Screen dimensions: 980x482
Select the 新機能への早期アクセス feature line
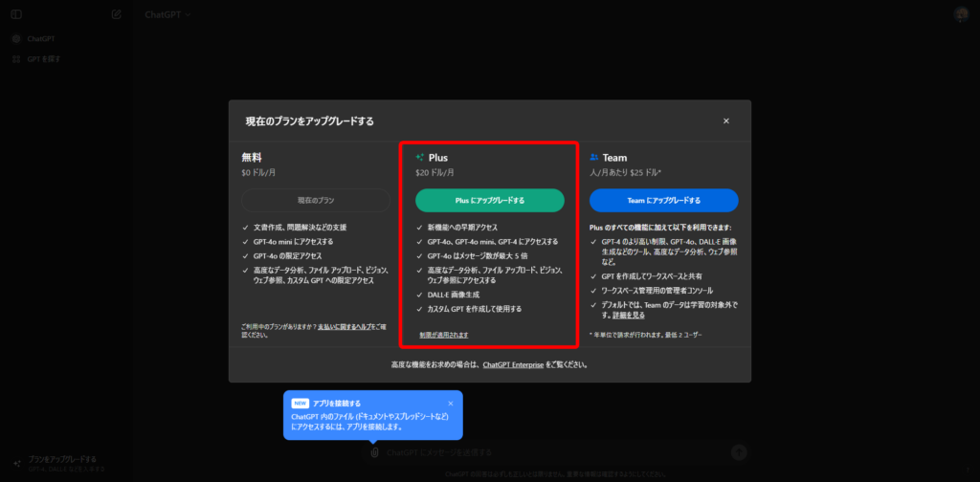point(462,228)
